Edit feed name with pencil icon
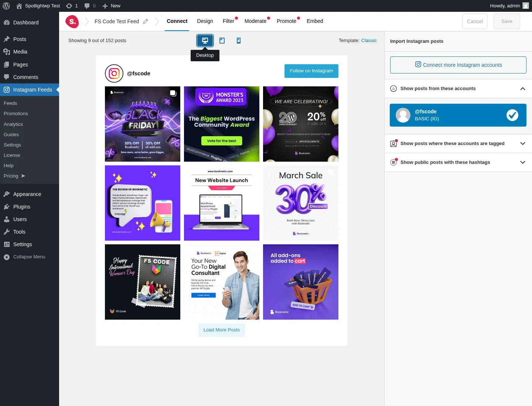The width and height of the screenshot is (532, 406). (146, 21)
